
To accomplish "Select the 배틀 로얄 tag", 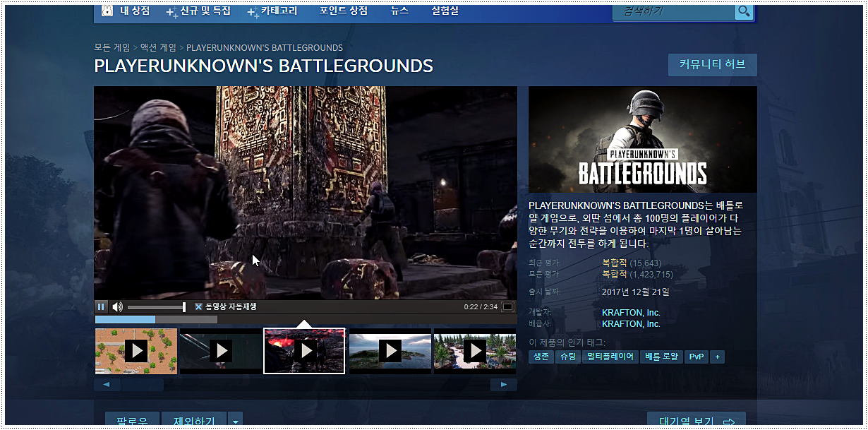I will pyautogui.click(x=662, y=357).
